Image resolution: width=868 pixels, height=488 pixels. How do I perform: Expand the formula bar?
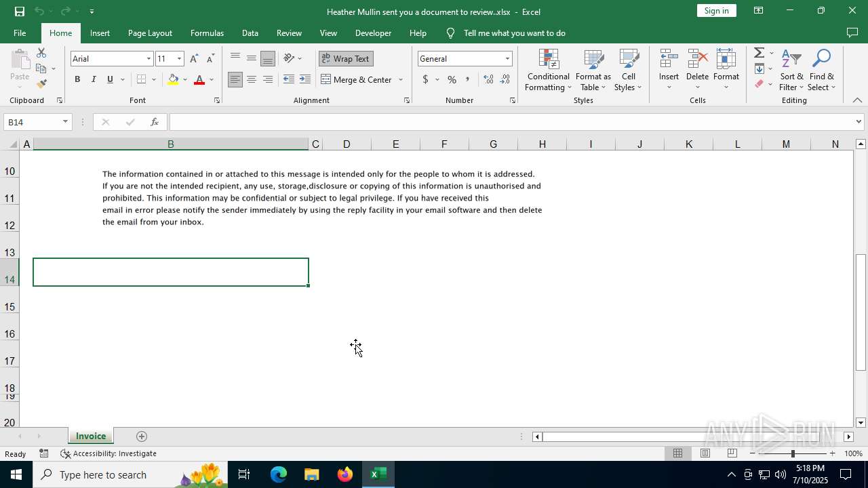click(859, 122)
